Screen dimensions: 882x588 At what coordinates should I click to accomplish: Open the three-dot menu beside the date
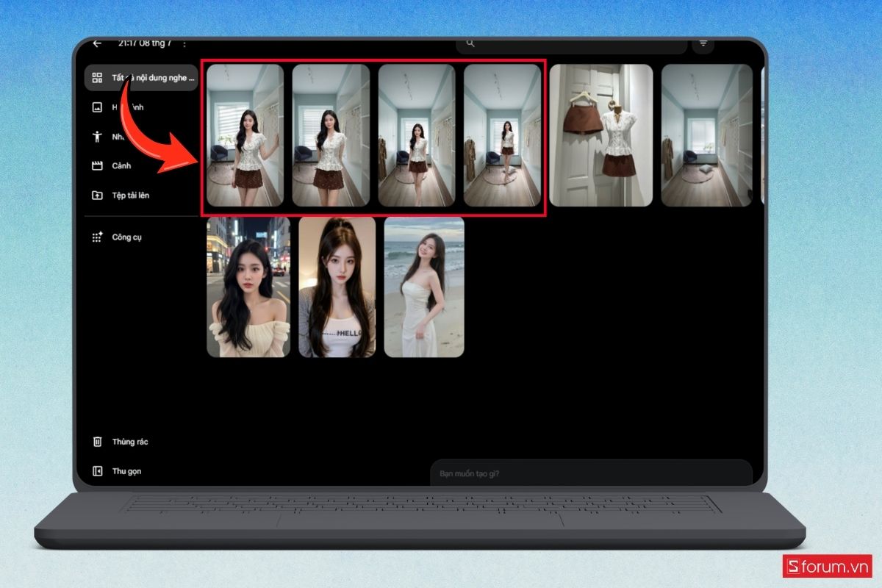[x=184, y=44]
